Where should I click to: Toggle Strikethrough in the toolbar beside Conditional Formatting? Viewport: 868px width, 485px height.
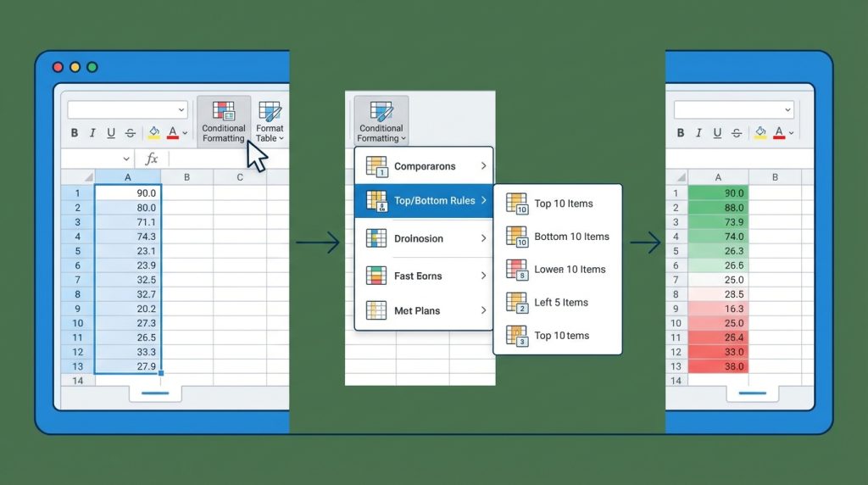130,133
